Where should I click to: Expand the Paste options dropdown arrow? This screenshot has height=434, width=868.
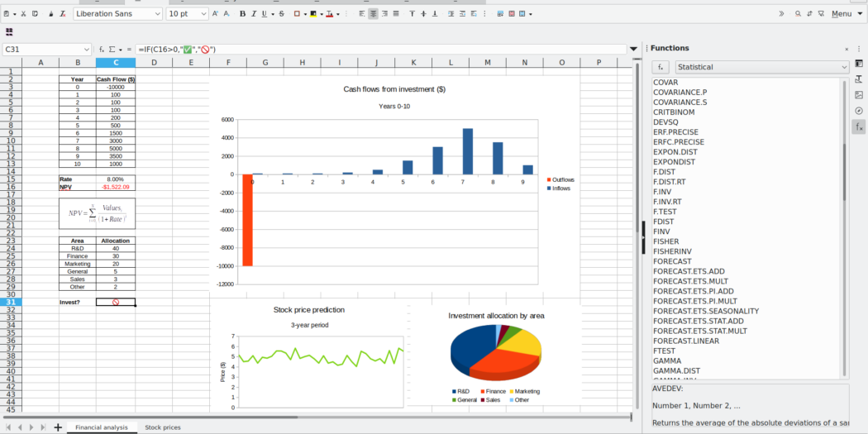[14, 14]
